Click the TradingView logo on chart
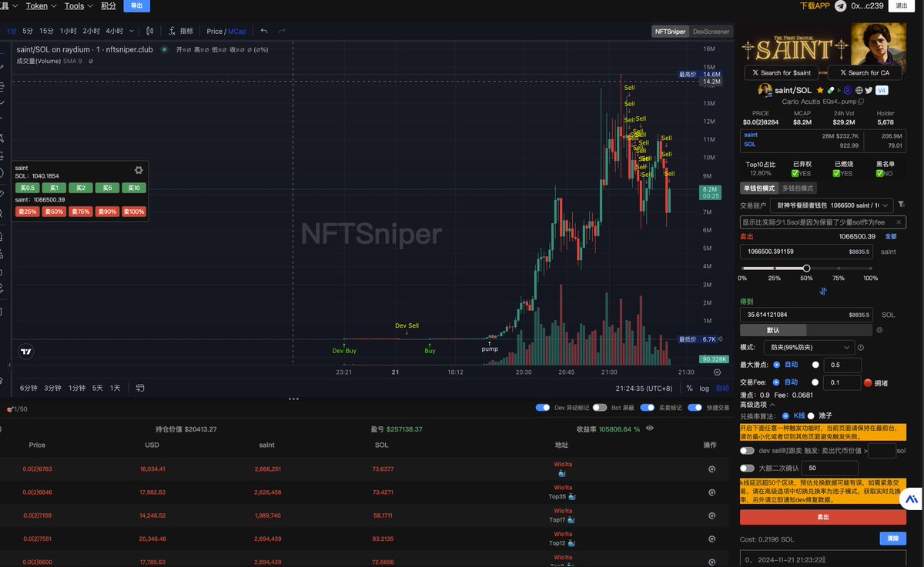This screenshot has height=567, width=924. pos(26,351)
